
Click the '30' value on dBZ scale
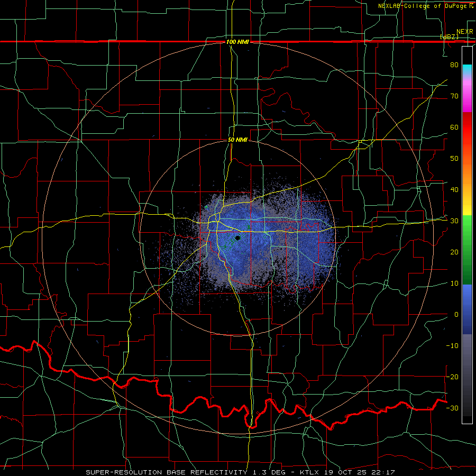[454, 221]
